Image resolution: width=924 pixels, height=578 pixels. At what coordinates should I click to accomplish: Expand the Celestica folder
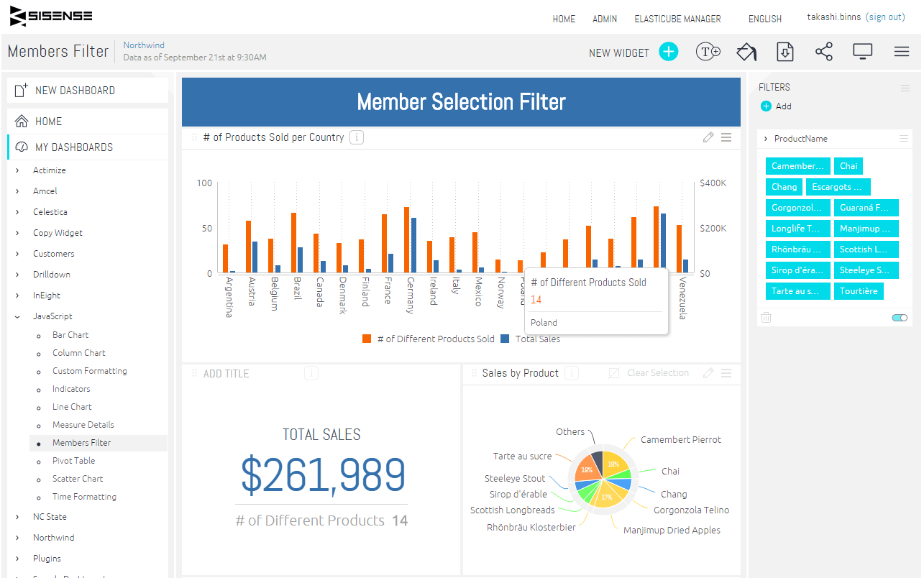point(17,212)
